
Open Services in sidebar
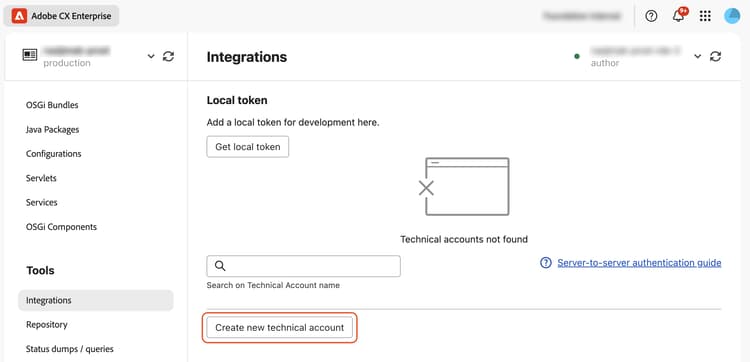click(x=42, y=203)
